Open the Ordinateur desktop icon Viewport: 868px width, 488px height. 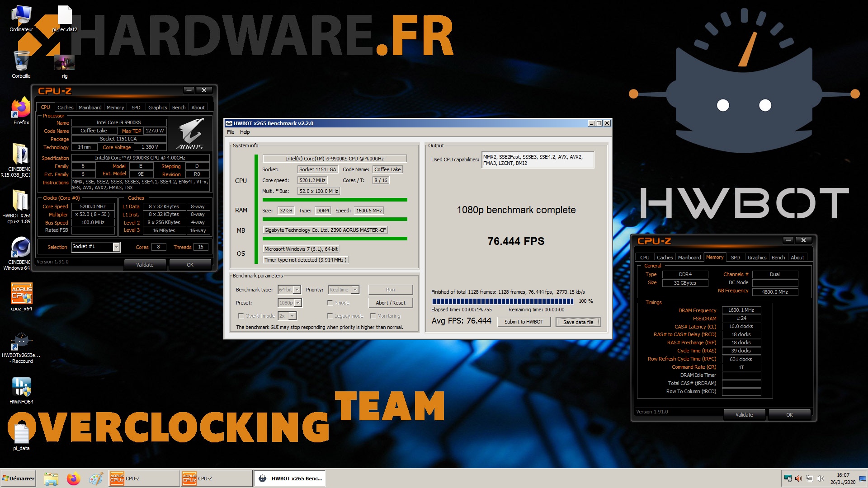[x=21, y=19]
